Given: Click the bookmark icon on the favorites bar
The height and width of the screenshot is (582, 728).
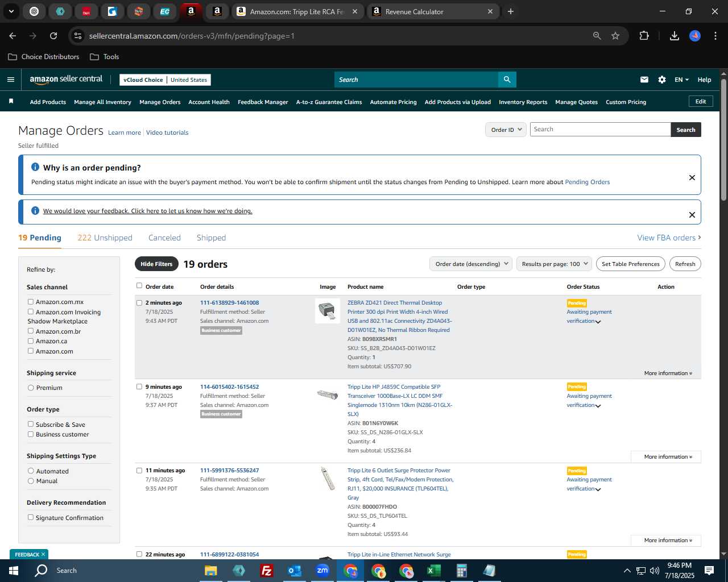Looking at the screenshot, I should click(x=11, y=102).
